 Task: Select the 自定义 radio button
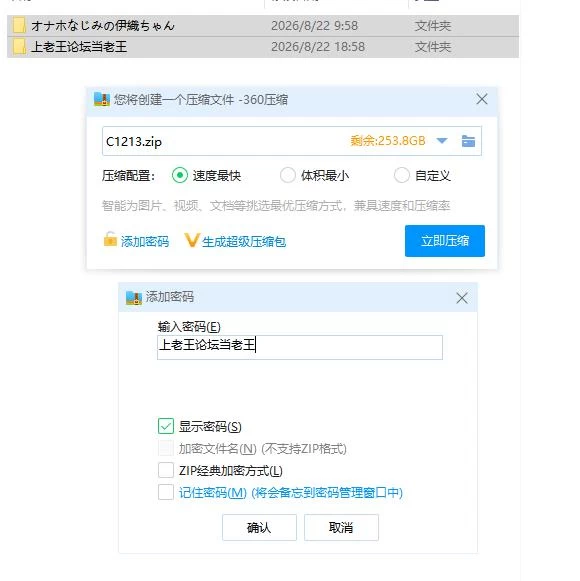402,175
